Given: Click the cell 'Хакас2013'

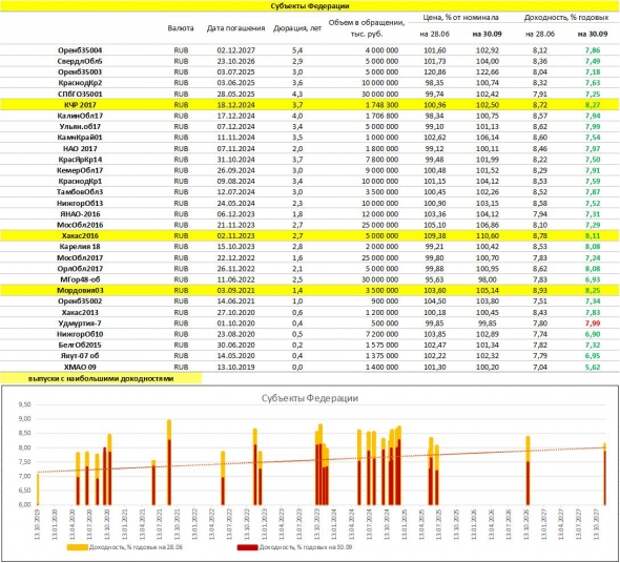Looking at the screenshot, I should pos(80,312).
